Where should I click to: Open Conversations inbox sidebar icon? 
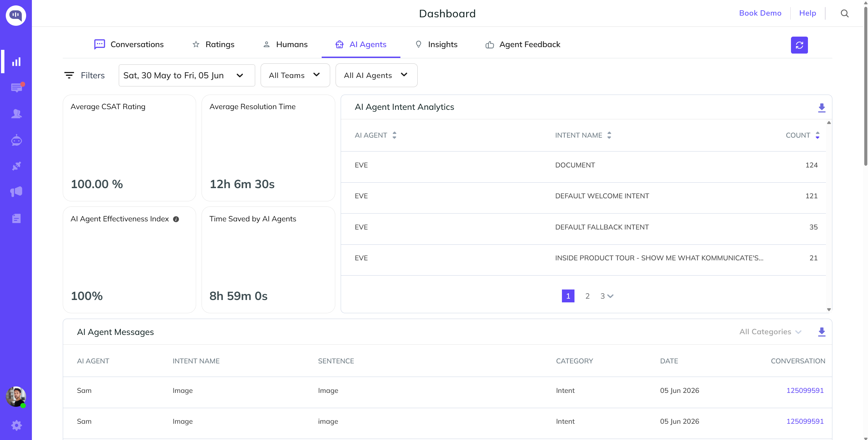(16, 88)
